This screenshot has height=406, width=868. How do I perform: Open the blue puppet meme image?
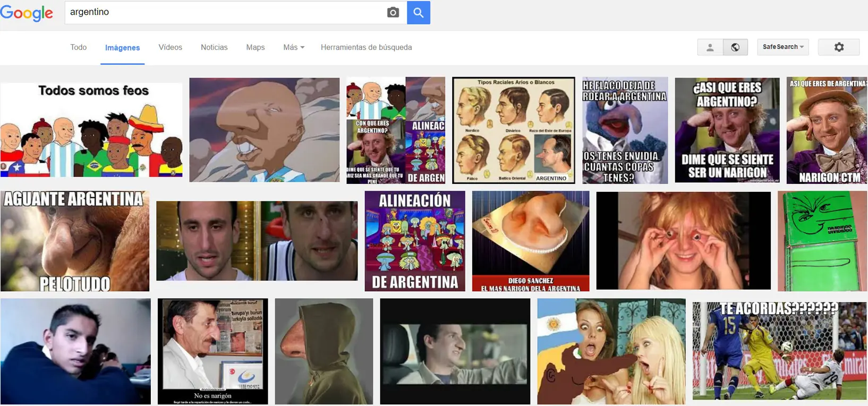click(x=625, y=131)
